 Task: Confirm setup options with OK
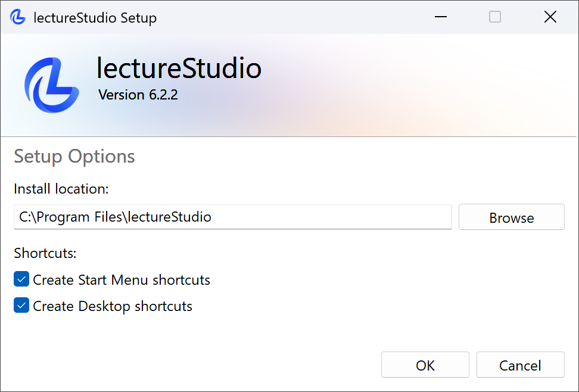(425, 365)
